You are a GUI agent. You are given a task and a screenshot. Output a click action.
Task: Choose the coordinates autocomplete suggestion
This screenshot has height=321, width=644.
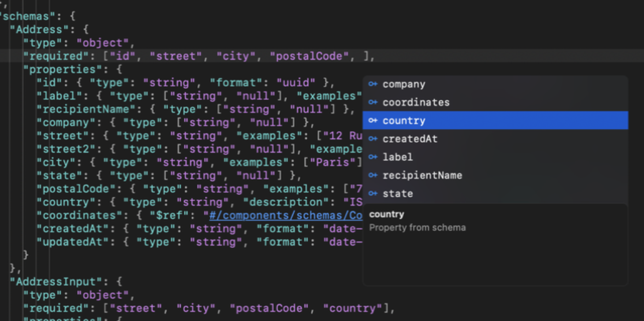click(x=415, y=102)
